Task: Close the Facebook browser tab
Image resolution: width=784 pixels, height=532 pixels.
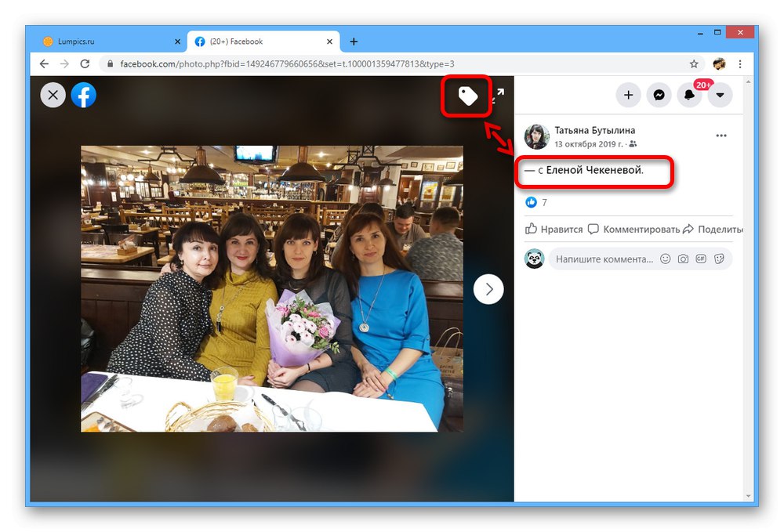Action: click(329, 42)
